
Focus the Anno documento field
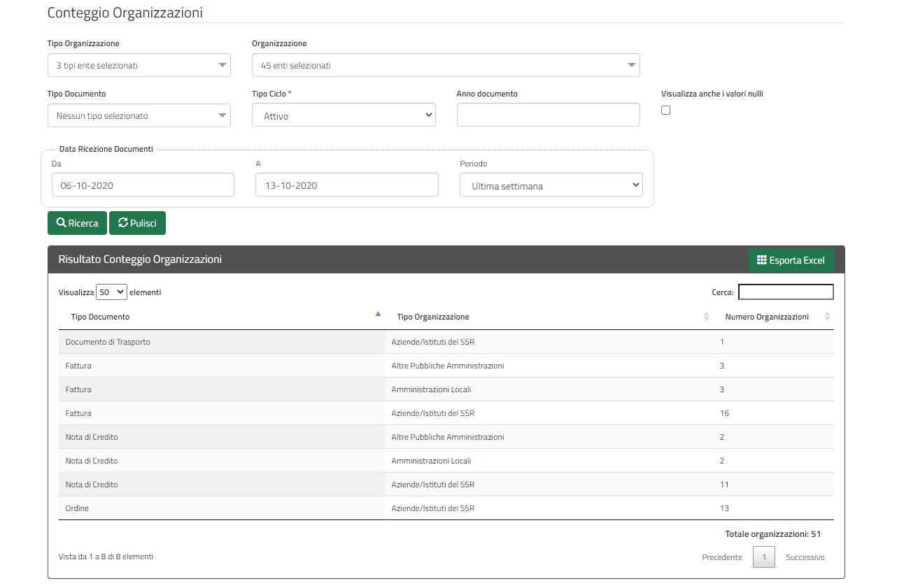click(x=549, y=115)
